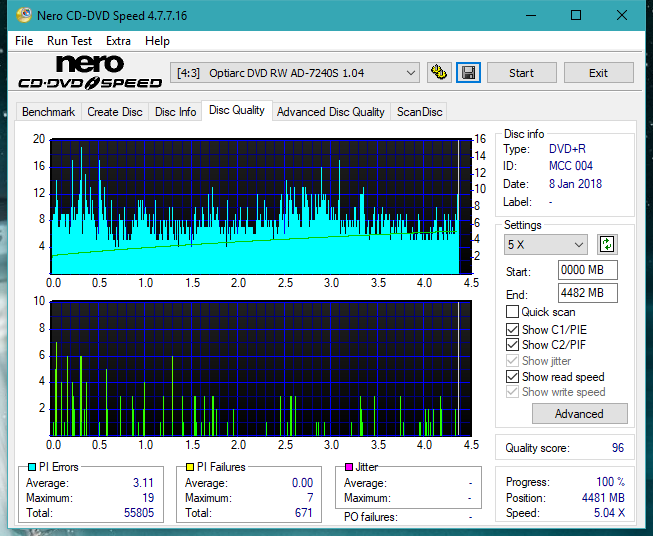Open the Help menu

click(x=157, y=41)
